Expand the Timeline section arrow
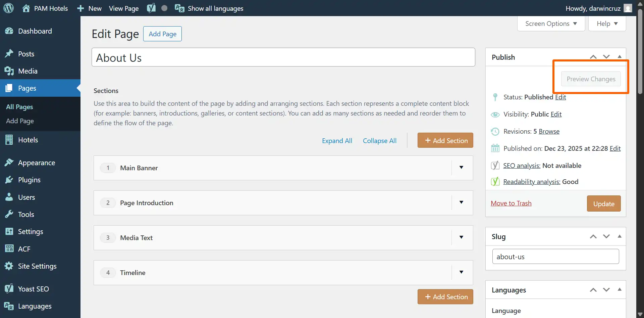Screen dimensions: 644x318 tap(461, 272)
